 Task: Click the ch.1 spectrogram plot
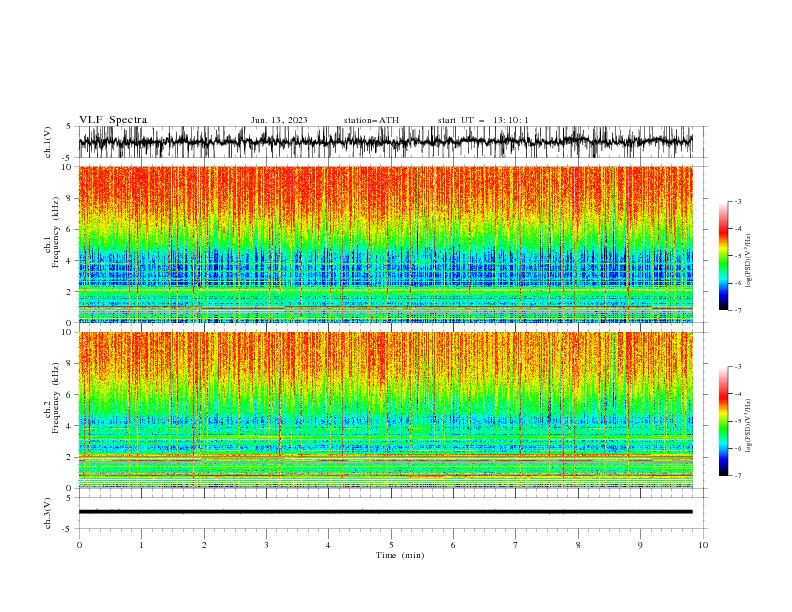pos(385,244)
